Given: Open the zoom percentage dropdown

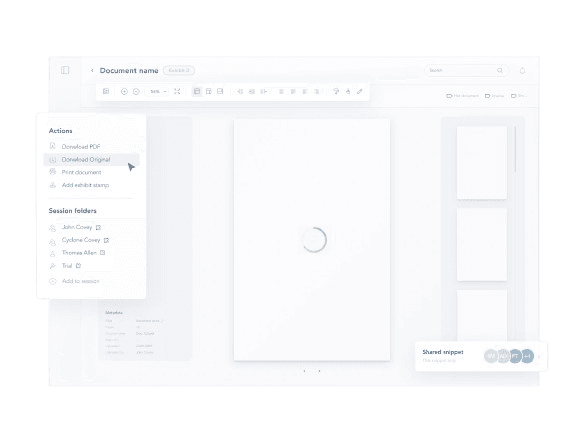Looking at the screenshot, I should pos(158,91).
